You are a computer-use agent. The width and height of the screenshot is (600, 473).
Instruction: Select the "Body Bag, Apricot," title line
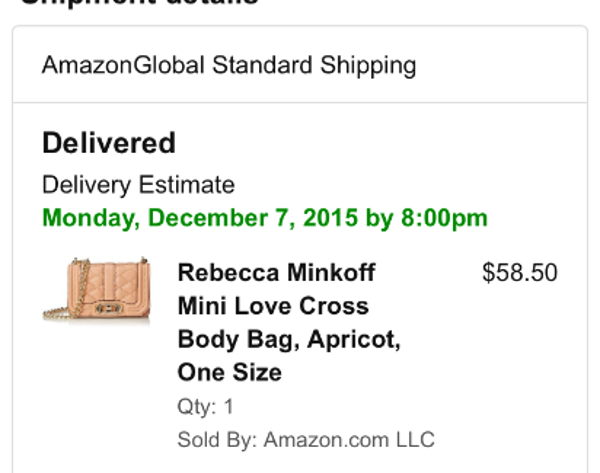coord(289,339)
